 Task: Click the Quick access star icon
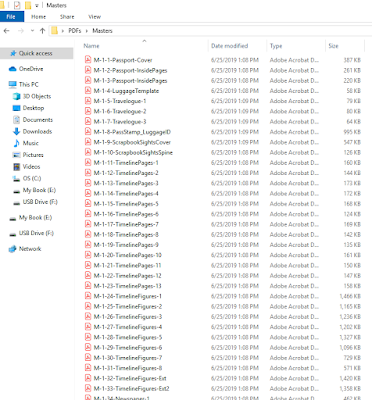click(13, 53)
